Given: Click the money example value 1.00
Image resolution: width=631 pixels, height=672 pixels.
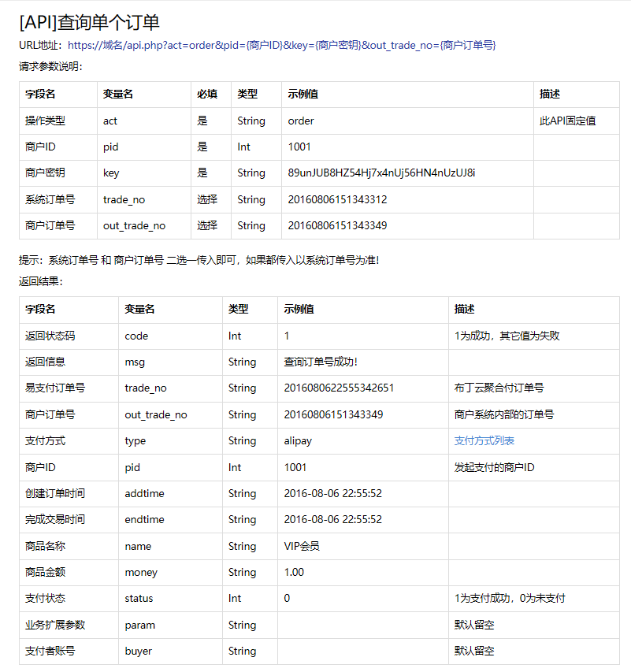Looking at the screenshot, I should click(x=294, y=572).
